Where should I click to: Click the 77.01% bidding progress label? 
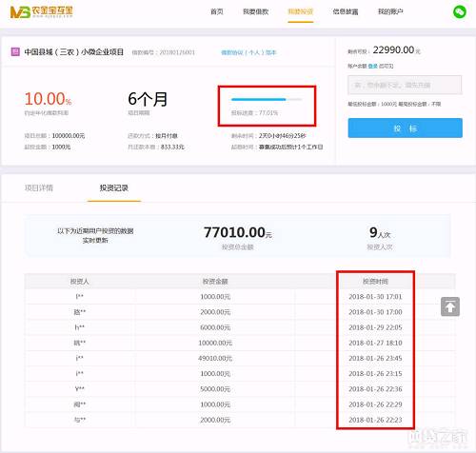click(x=254, y=113)
